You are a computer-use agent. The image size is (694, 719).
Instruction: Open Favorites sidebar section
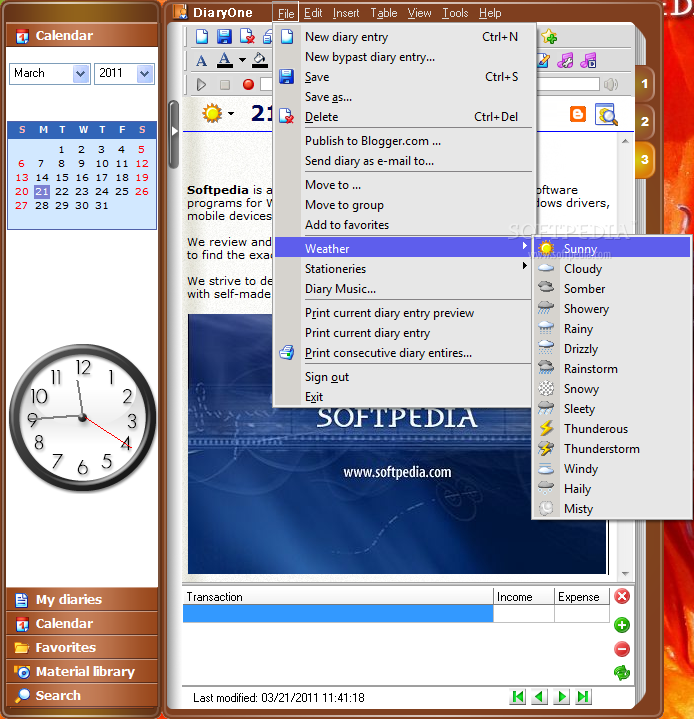pyautogui.click(x=82, y=647)
